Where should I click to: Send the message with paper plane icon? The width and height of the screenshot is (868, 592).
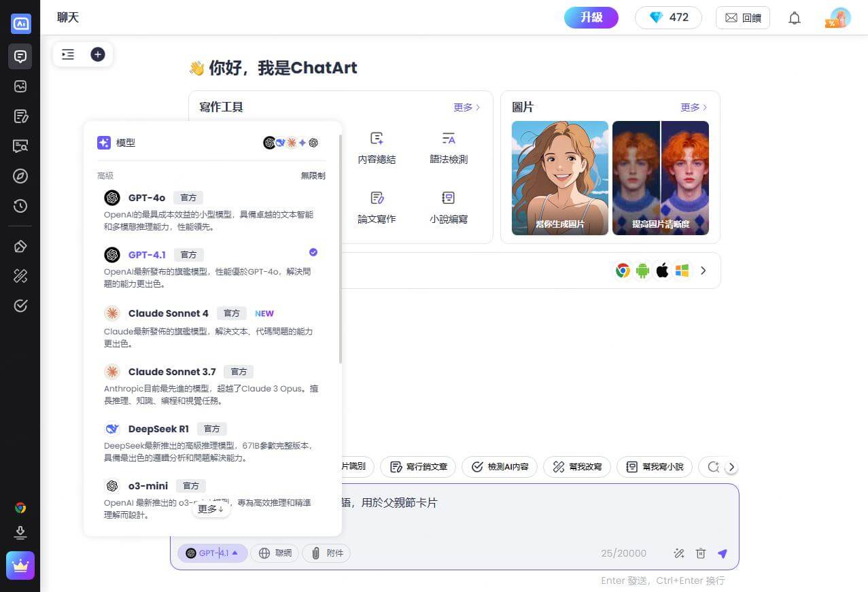coord(723,553)
